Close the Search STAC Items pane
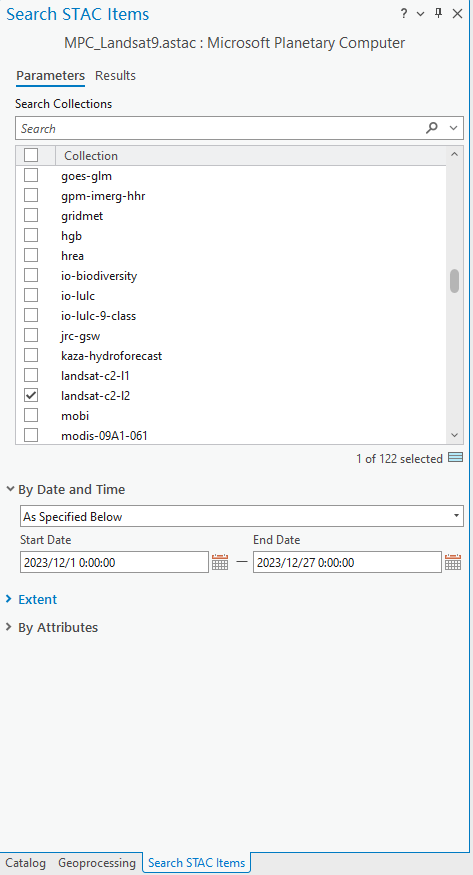The height and width of the screenshot is (875, 473). coord(457,14)
